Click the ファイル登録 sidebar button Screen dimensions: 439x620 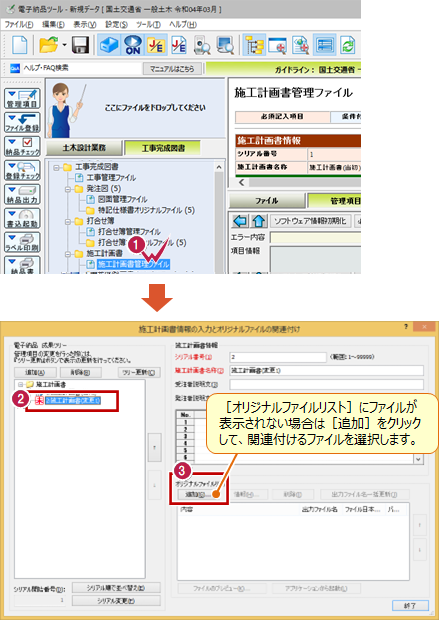pyautogui.click(x=23, y=123)
